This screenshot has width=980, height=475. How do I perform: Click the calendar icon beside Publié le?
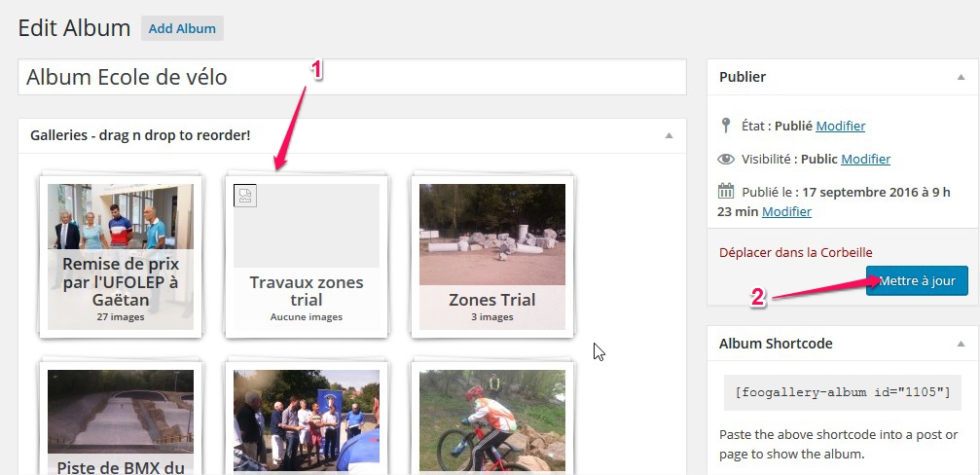pos(726,191)
